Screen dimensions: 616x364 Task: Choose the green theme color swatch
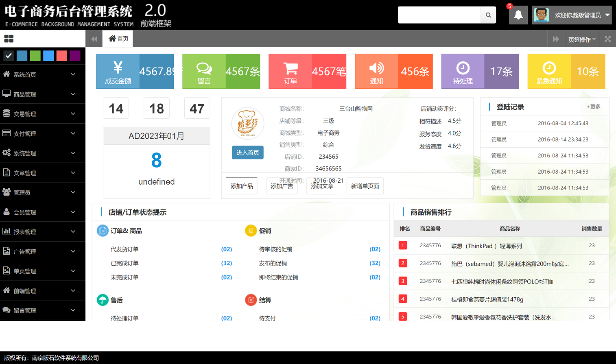[x=35, y=56]
